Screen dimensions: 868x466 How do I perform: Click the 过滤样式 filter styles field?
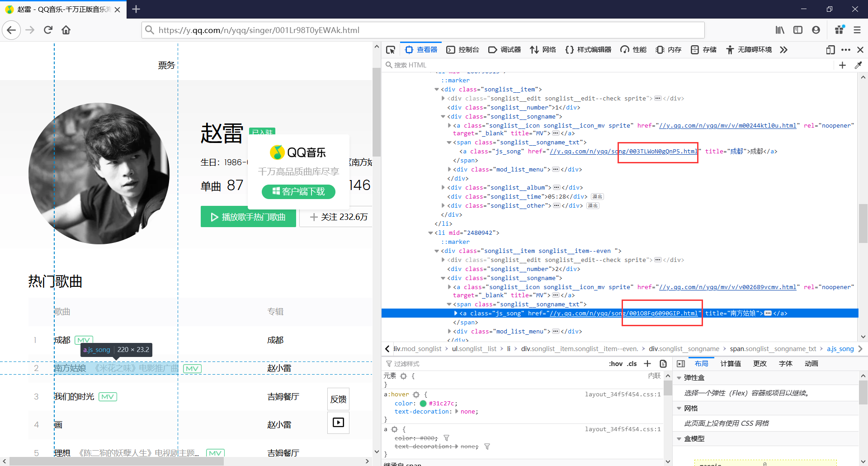495,364
